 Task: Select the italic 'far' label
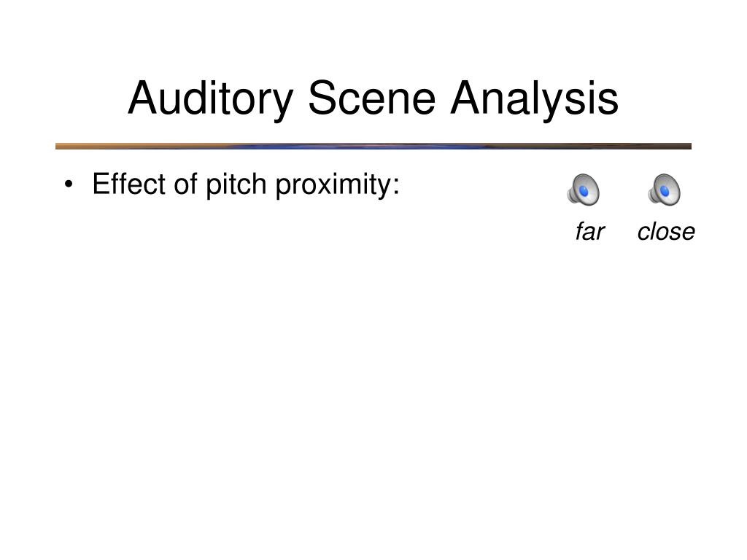click(589, 232)
